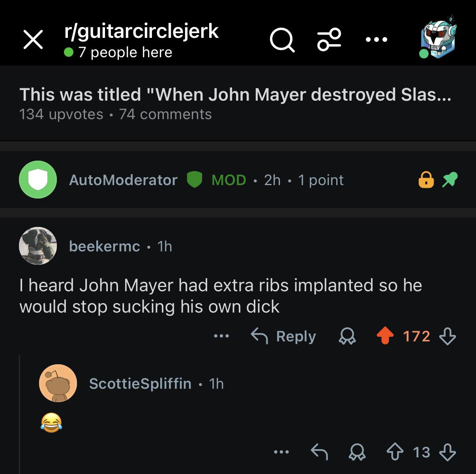This screenshot has height=474, width=476.
Task: Reply to beekermc's comment
Action: click(x=284, y=337)
